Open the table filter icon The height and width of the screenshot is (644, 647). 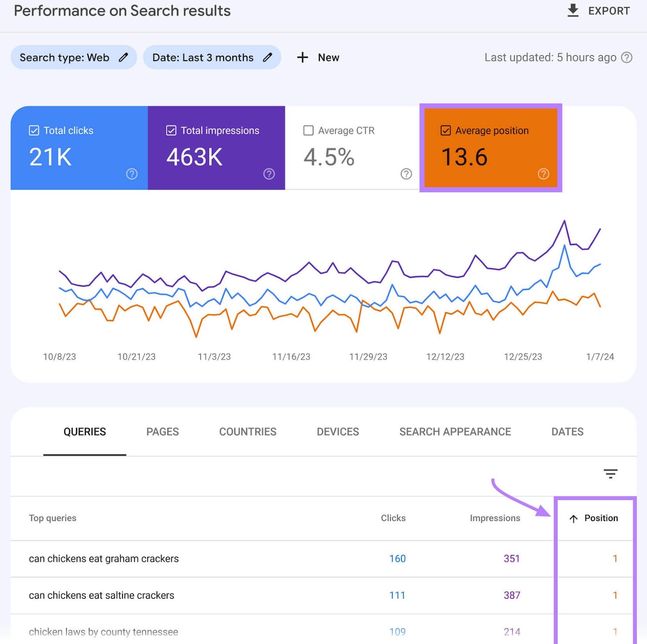click(610, 473)
